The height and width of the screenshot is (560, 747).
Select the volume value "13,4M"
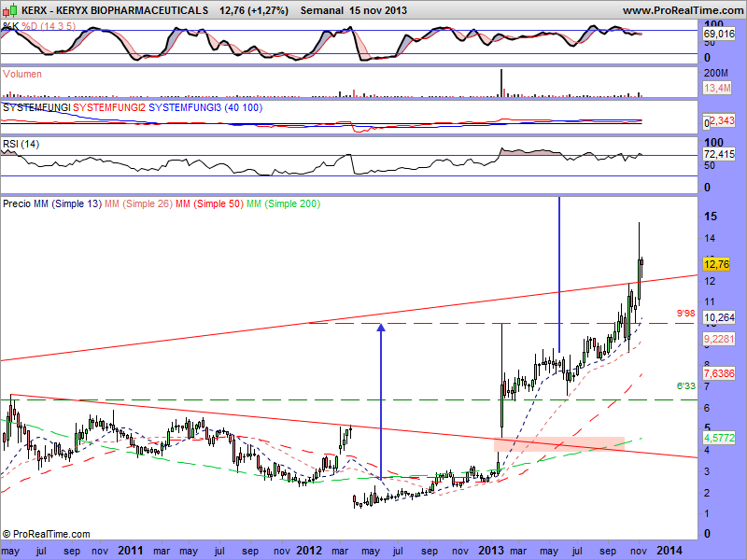[x=717, y=88]
